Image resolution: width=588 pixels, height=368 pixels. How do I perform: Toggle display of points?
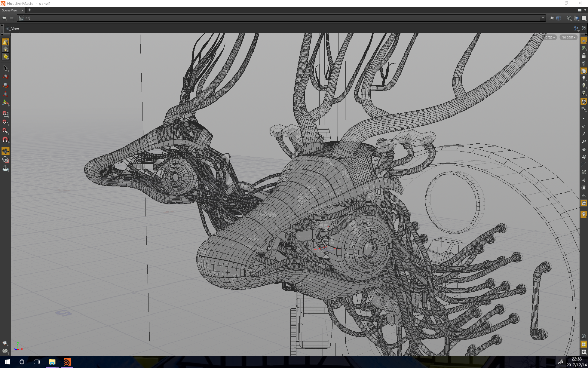click(584, 119)
